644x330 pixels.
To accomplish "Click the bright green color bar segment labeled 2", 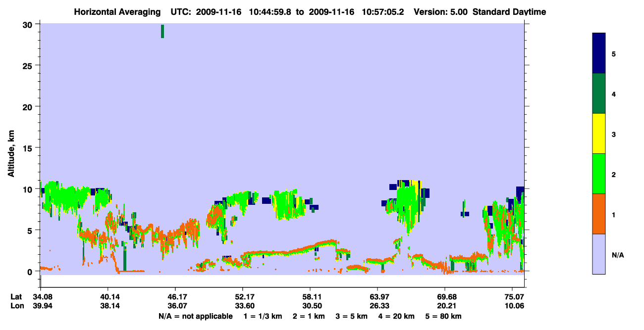I will (599, 174).
